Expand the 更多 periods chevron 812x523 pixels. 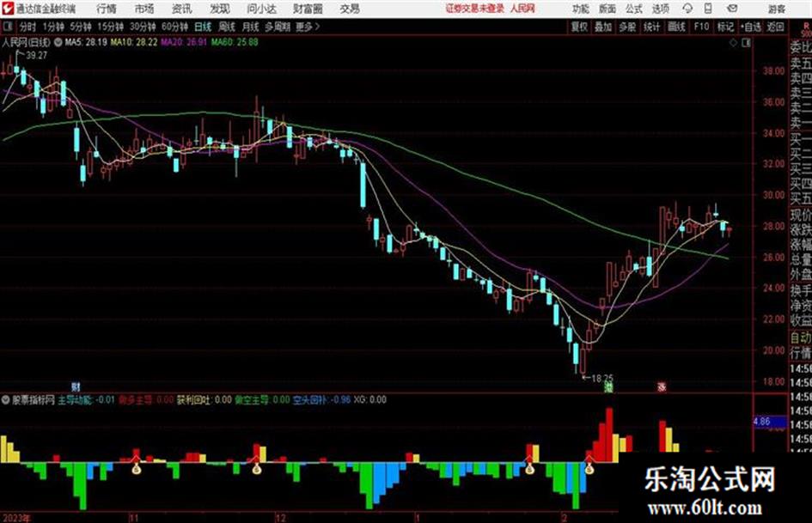[x=308, y=27]
